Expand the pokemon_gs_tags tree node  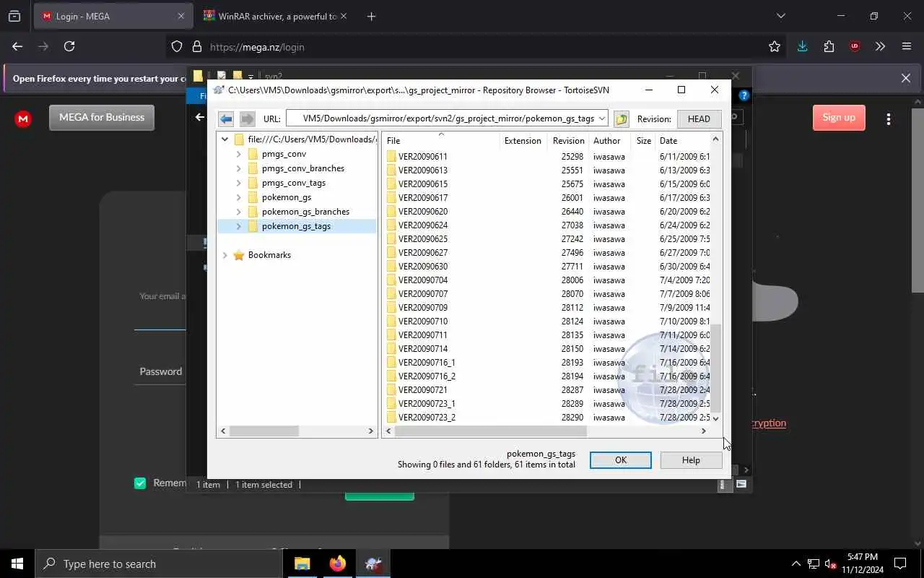pos(238,226)
